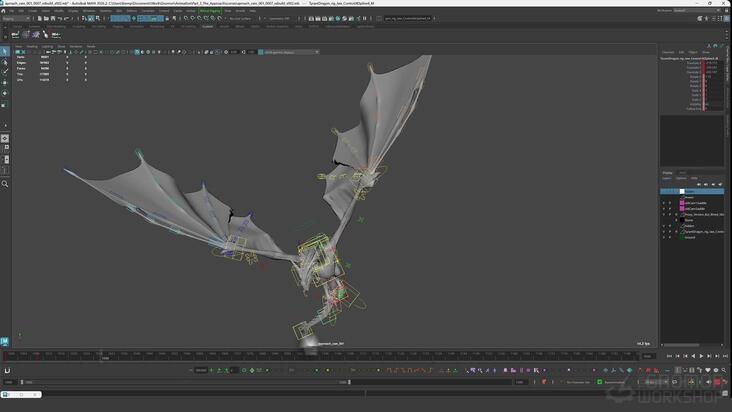Open the viewport renderer dropdown
This screenshot has width=732, height=412.
tap(290, 52)
